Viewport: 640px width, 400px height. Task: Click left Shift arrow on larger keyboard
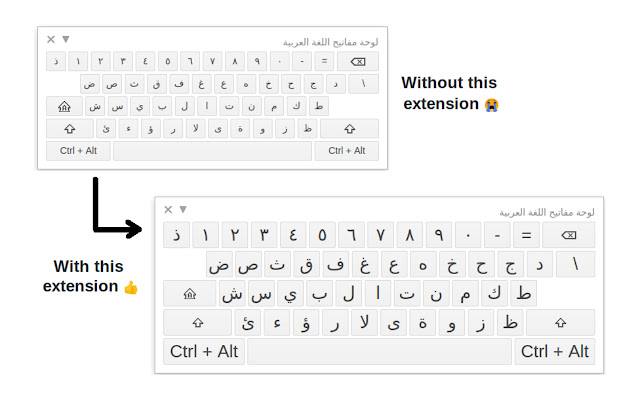click(x=197, y=323)
